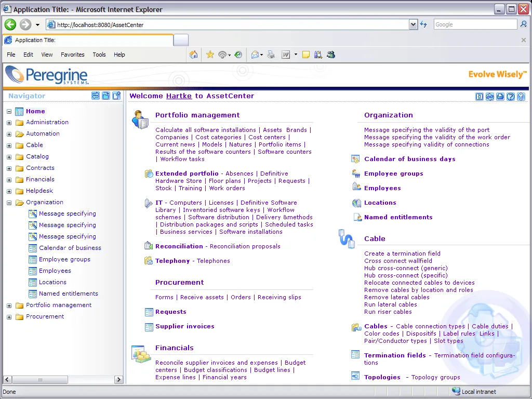Click the green Back arrow button
Screen dimensions: 532x399
[10, 24]
